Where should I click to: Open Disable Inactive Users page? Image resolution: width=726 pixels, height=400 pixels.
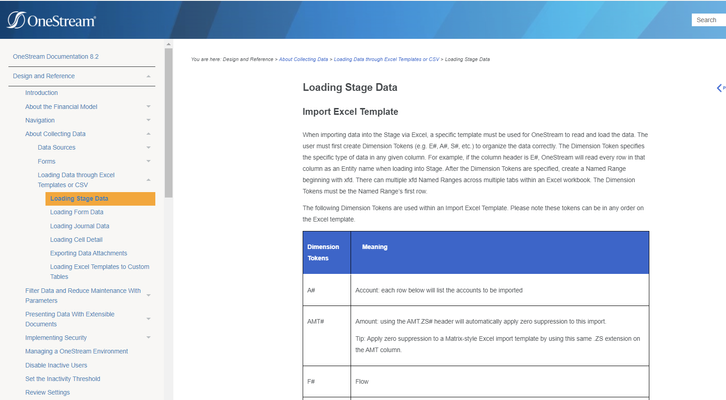(56, 365)
